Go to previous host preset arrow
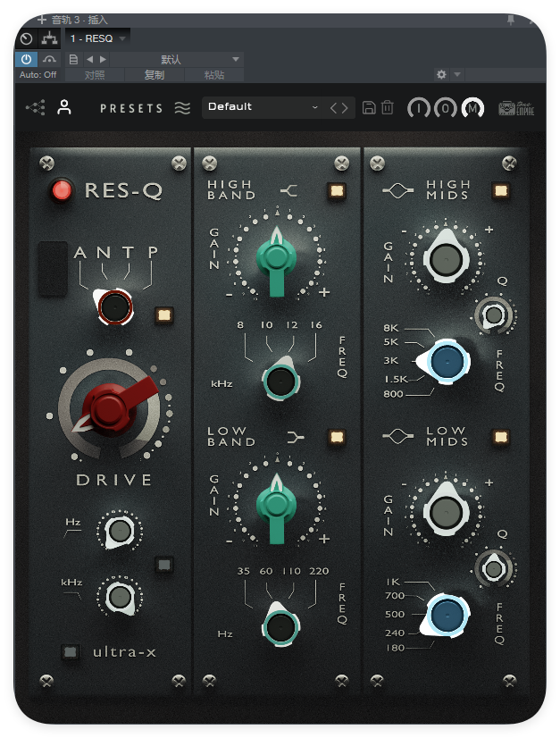The image size is (560, 738). click(x=89, y=59)
